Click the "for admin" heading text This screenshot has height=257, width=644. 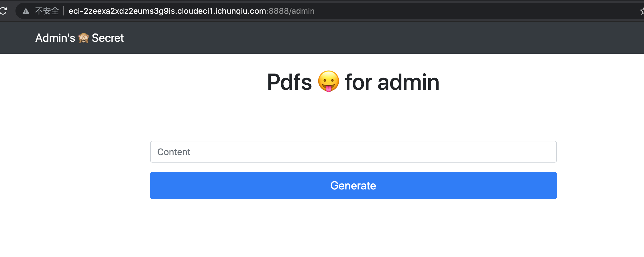pos(392,82)
